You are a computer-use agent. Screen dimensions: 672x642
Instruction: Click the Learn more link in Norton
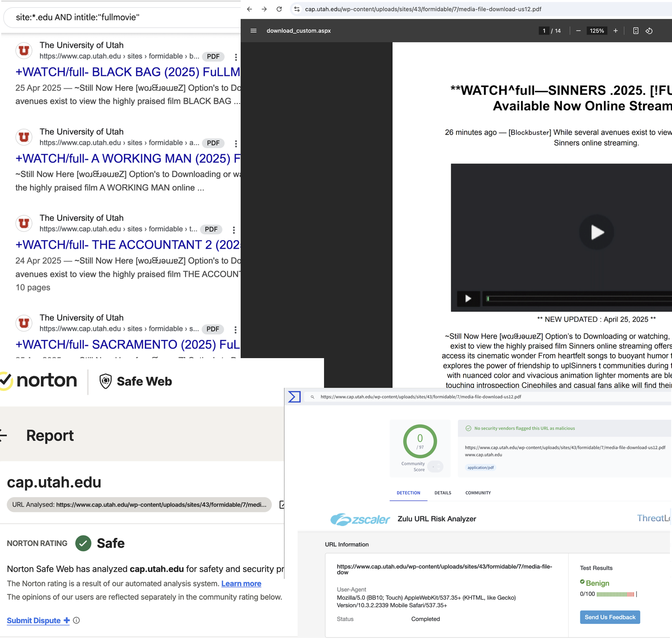(241, 583)
